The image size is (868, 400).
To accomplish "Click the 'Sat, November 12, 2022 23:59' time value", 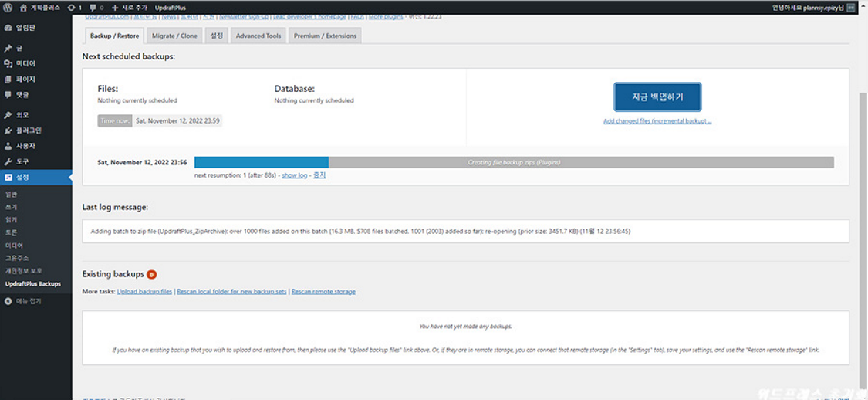I will point(177,121).
